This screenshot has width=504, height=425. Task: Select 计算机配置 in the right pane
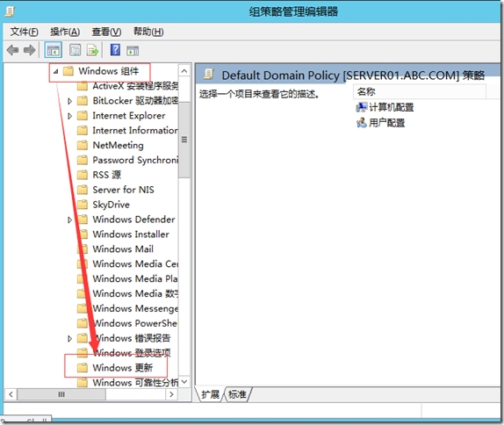[392, 107]
